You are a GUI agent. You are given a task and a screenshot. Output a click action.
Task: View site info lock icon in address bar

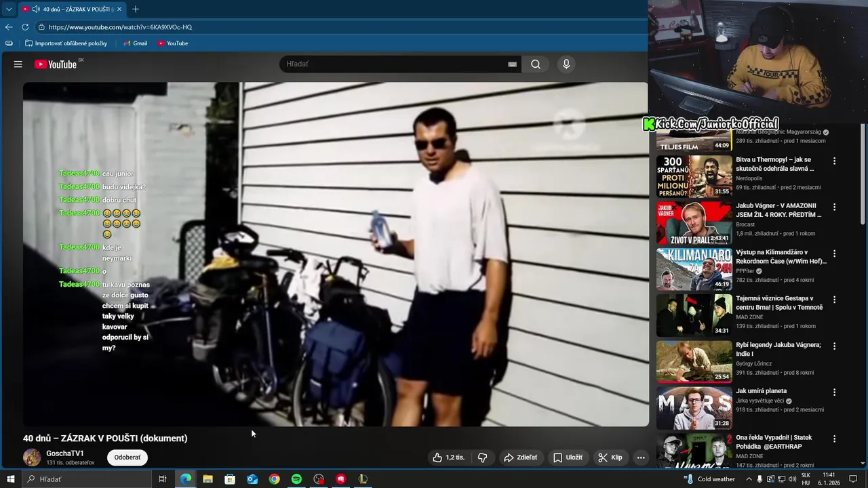point(41,27)
